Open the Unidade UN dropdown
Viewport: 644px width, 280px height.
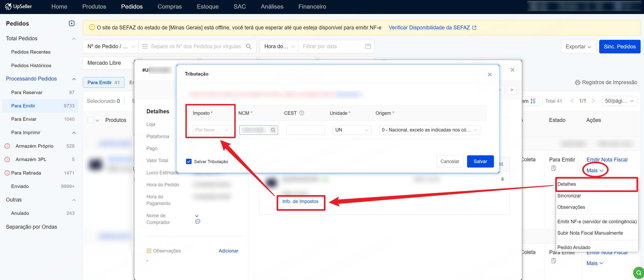tap(352, 130)
